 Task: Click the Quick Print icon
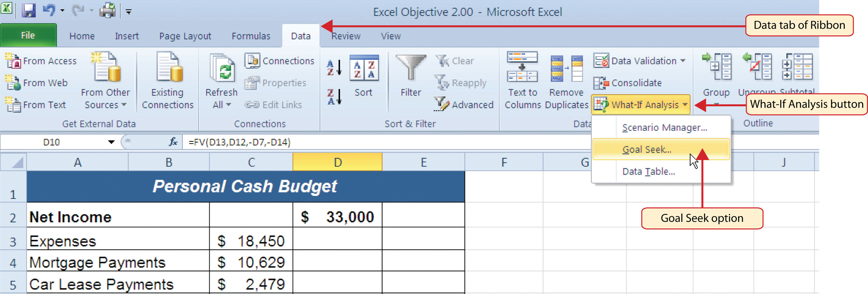click(107, 11)
